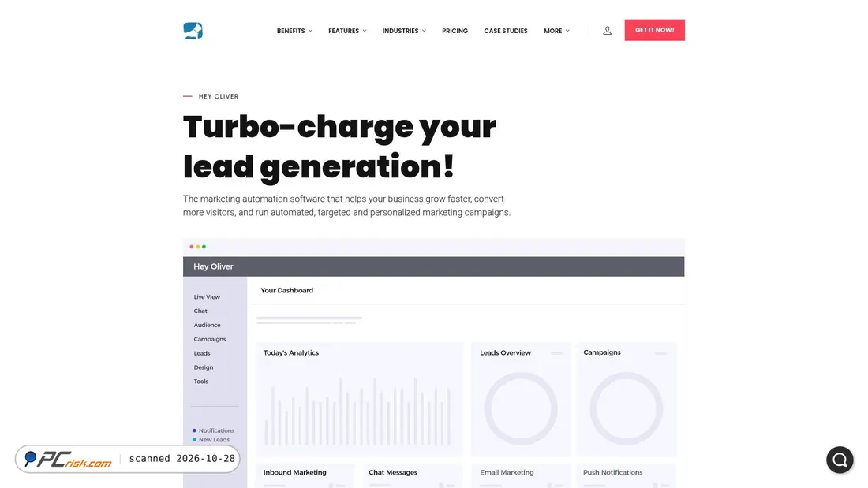Viewport: 868px width, 488px height.
Task: Click the Today's Analytics card title
Action: pos(291,353)
